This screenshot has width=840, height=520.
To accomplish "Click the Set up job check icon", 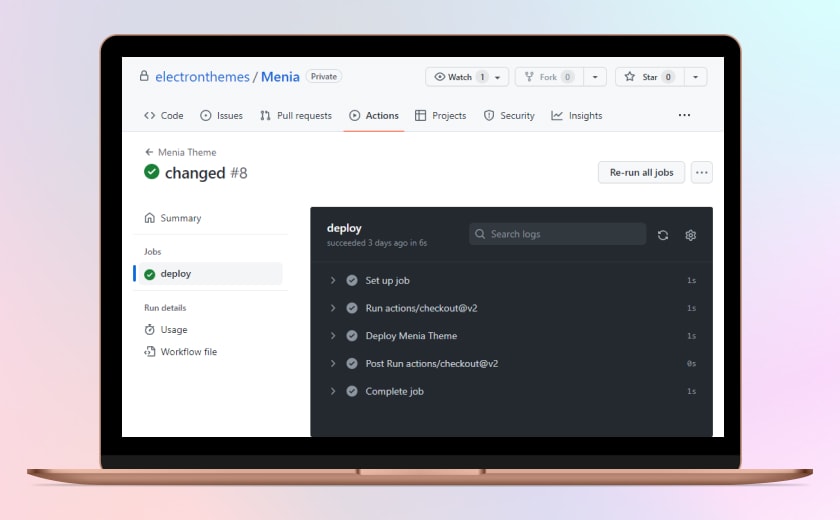I will pos(352,280).
